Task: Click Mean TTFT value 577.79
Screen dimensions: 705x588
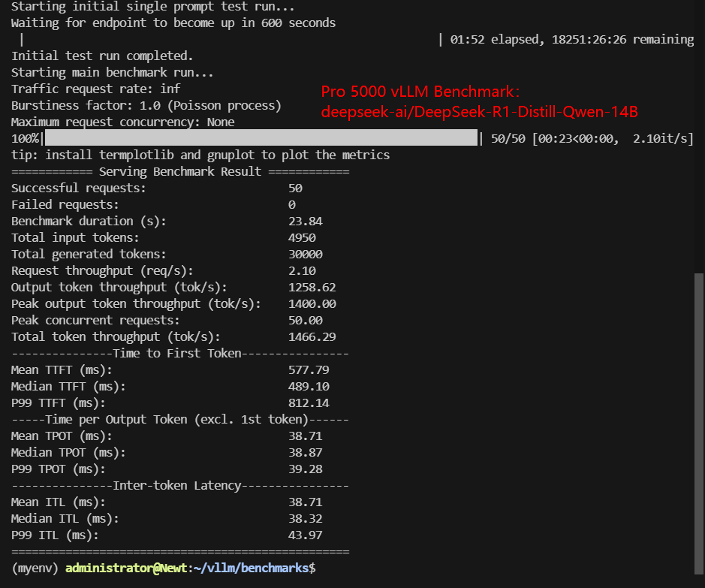Action: point(309,369)
